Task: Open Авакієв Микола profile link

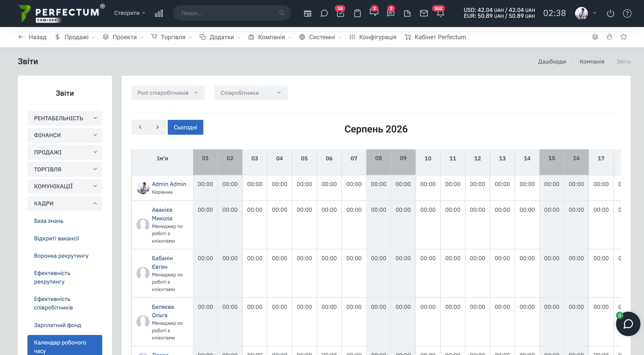Action: (162, 214)
